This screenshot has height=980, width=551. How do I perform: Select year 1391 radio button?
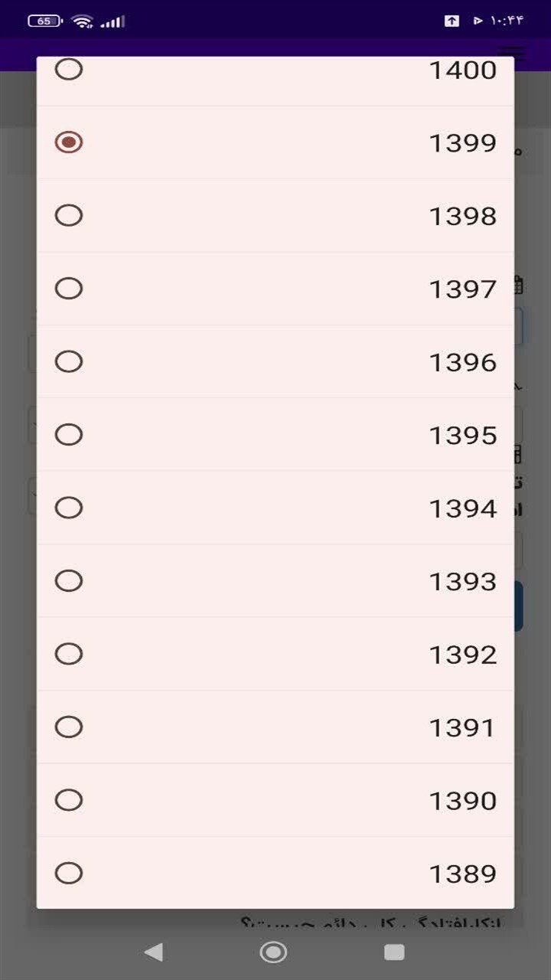tap(69, 727)
